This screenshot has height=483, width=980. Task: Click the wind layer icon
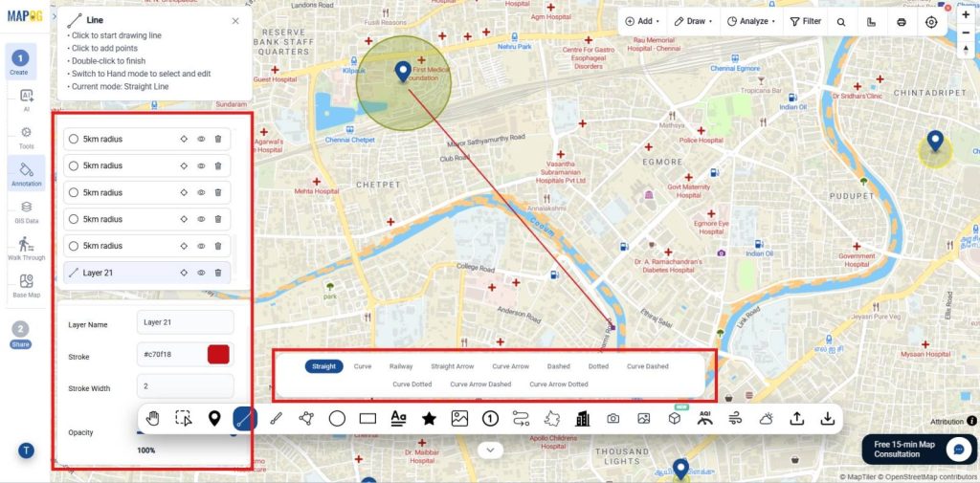coord(736,419)
